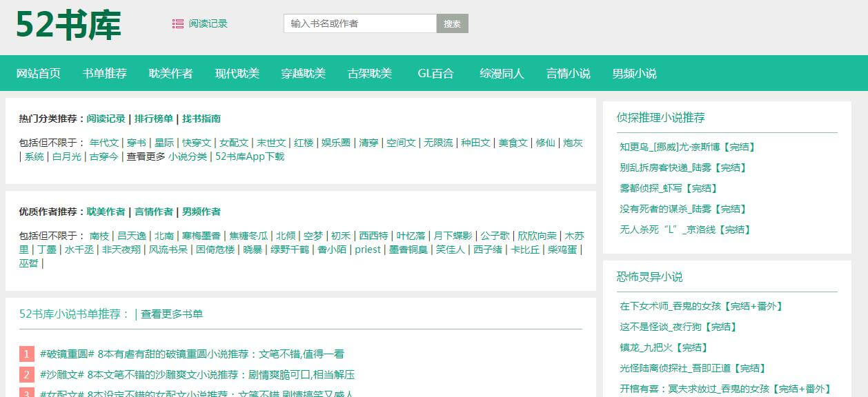Click the number 1 ranking badge
868x397 pixels.
click(27, 354)
